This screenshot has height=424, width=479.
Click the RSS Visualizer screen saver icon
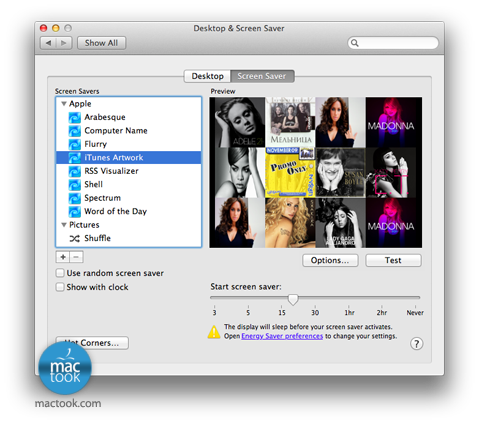75,171
